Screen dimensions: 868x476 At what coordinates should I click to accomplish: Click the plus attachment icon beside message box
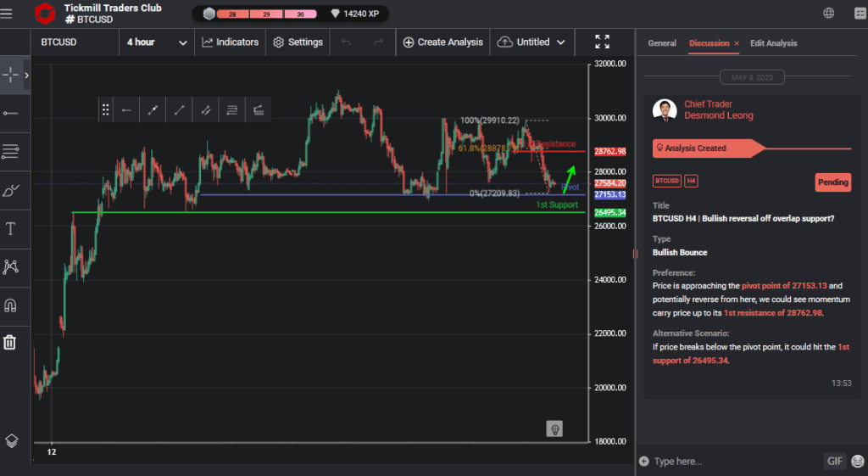pyautogui.click(x=644, y=461)
